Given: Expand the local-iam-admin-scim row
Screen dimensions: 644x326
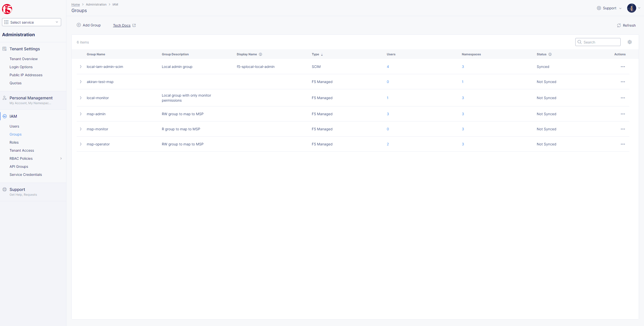Looking at the screenshot, I should [80, 66].
